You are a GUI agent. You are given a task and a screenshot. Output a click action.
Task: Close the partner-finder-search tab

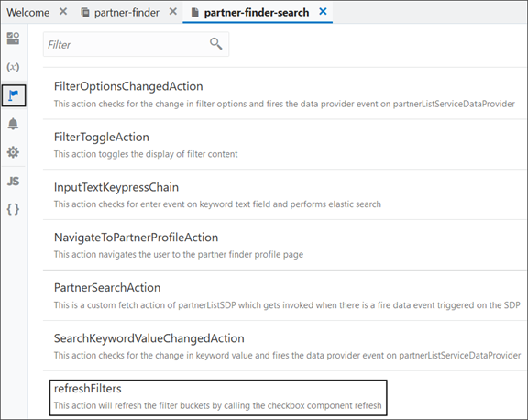pyautogui.click(x=323, y=12)
